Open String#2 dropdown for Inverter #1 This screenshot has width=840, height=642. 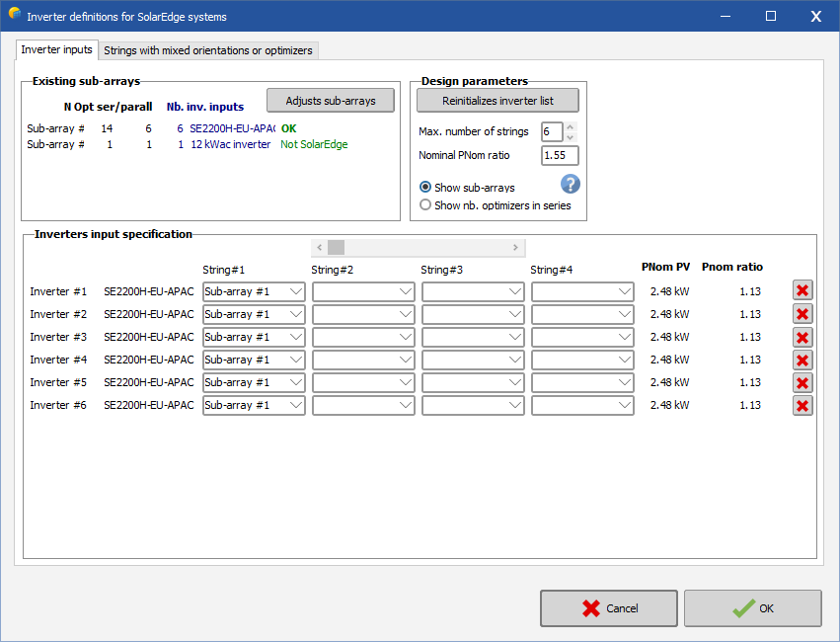pyautogui.click(x=363, y=291)
